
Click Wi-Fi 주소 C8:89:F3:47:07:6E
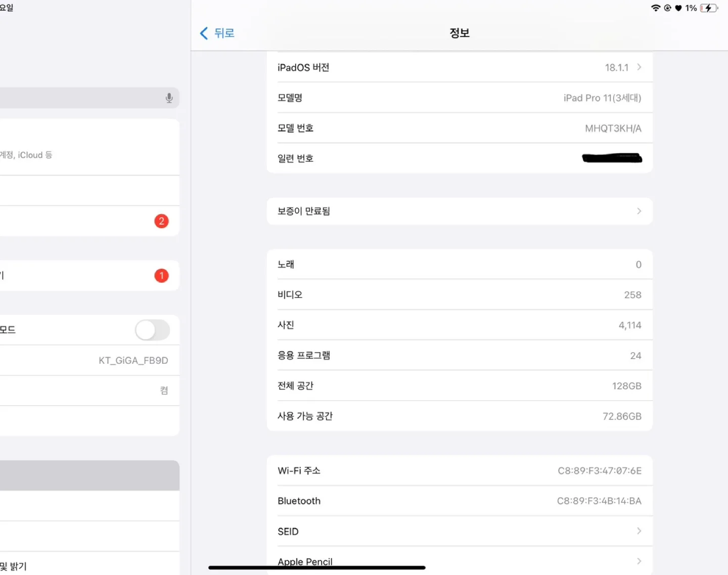(x=600, y=471)
